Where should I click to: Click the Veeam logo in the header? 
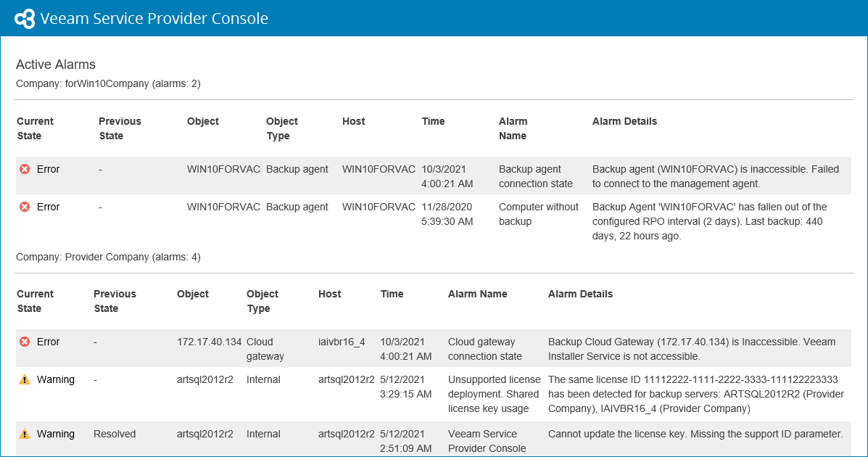coord(25,19)
